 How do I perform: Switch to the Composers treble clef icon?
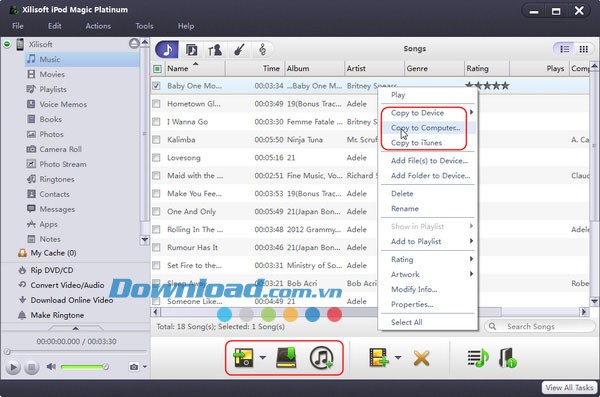262,49
